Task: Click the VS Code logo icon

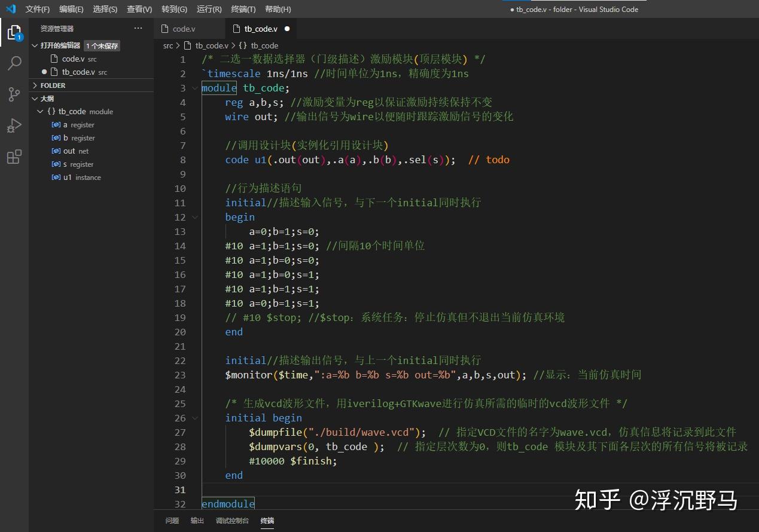Action: tap(11, 9)
